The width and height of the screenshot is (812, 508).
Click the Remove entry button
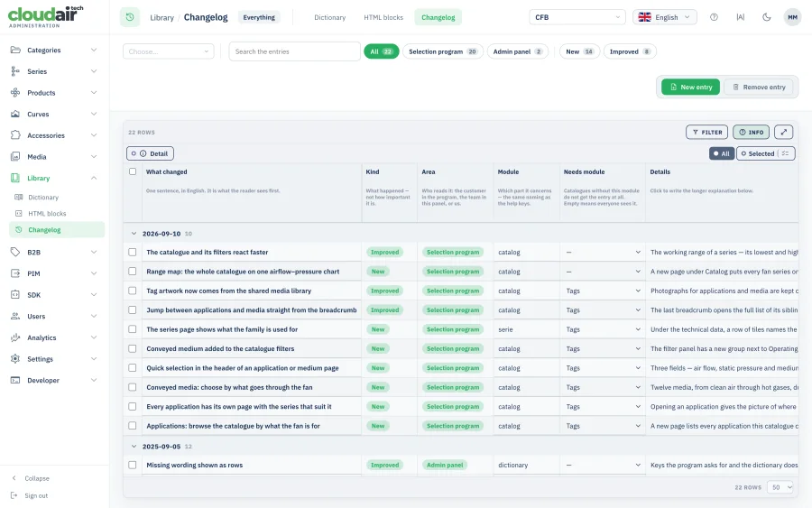tap(759, 87)
